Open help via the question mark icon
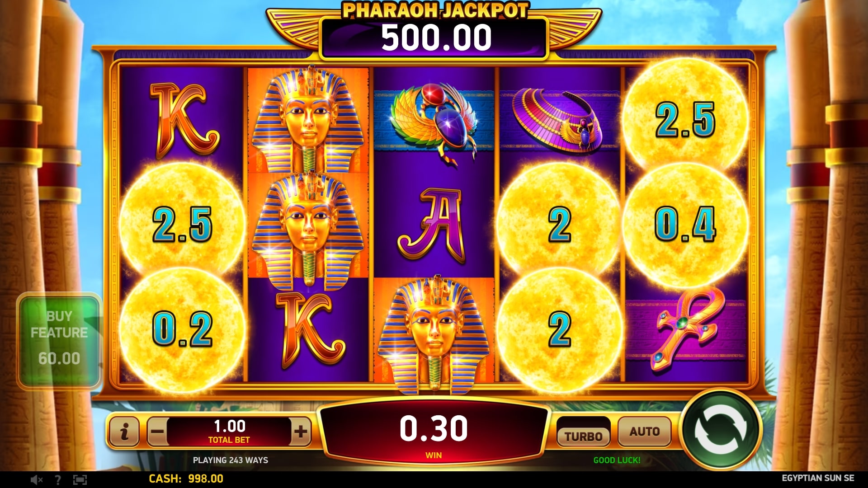868x488 pixels. (x=57, y=480)
